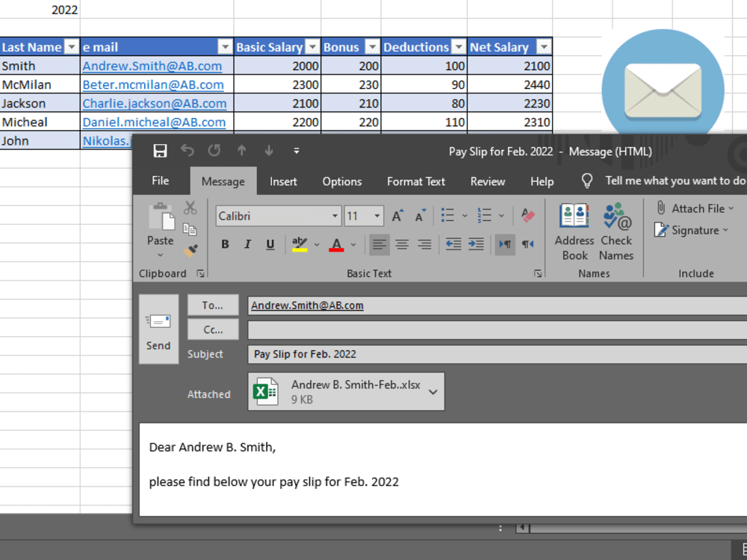
Task: Open the Calibri font name dropdown
Action: point(335,217)
